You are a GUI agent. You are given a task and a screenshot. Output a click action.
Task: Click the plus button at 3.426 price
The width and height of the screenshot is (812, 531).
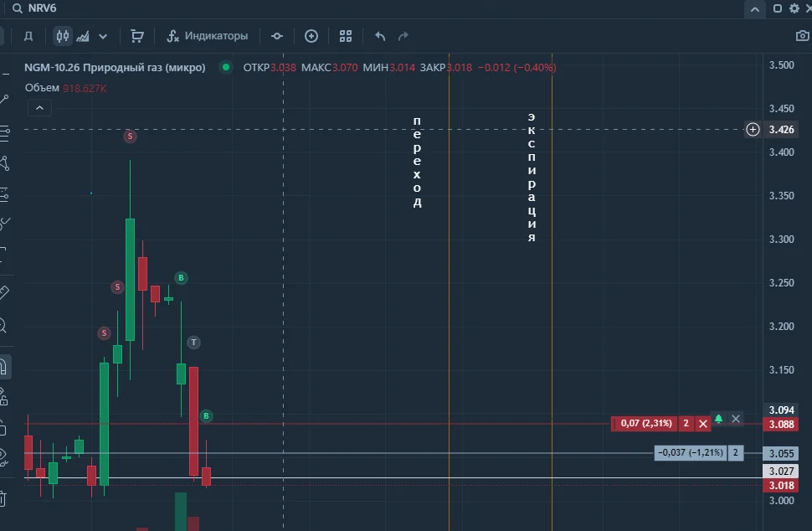coord(753,130)
